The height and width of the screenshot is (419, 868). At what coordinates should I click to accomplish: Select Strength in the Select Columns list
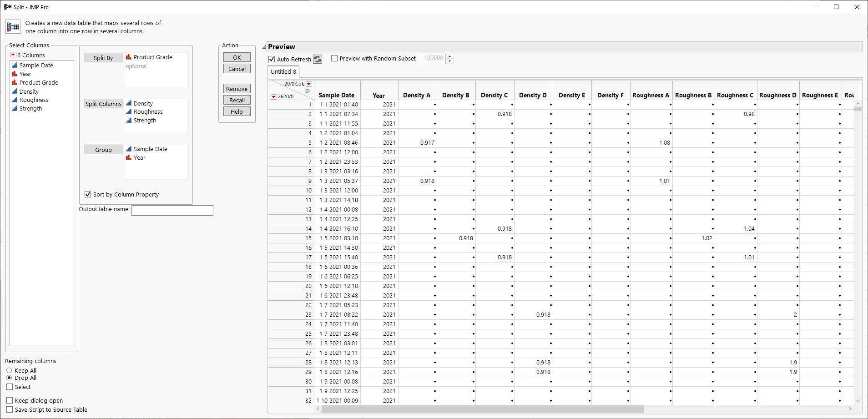[30, 109]
